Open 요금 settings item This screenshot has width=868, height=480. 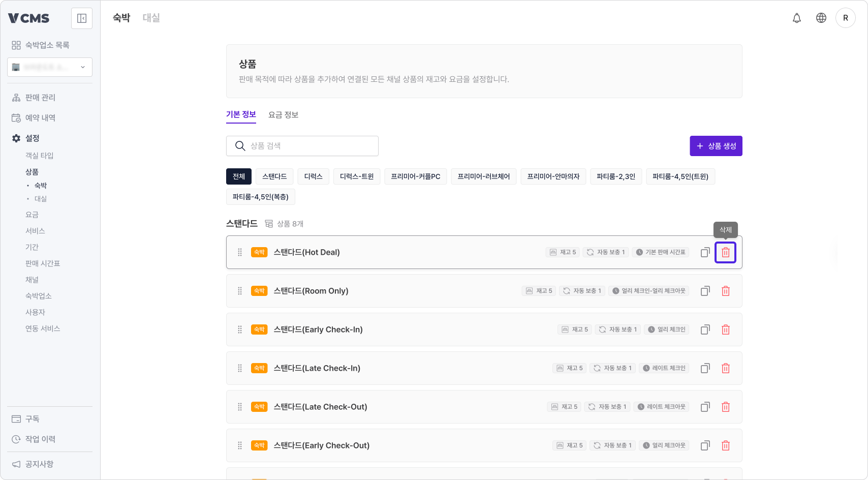point(32,215)
